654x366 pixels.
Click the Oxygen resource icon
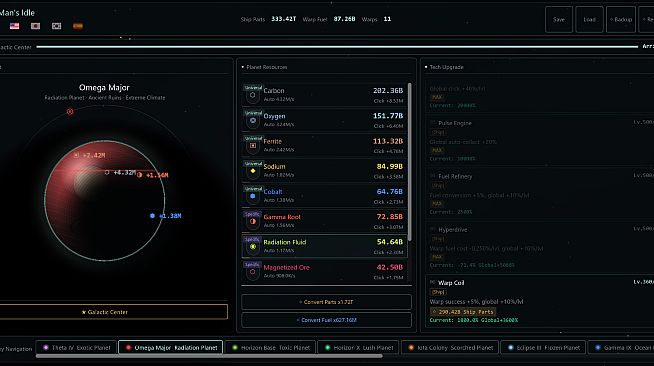(253, 120)
